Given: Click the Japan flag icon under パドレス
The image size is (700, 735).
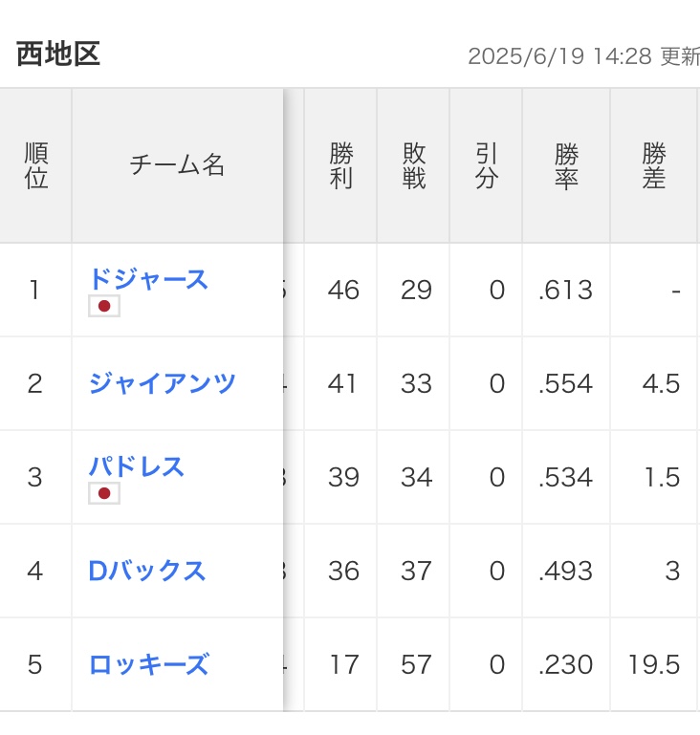Looking at the screenshot, I should pyautogui.click(x=104, y=493).
